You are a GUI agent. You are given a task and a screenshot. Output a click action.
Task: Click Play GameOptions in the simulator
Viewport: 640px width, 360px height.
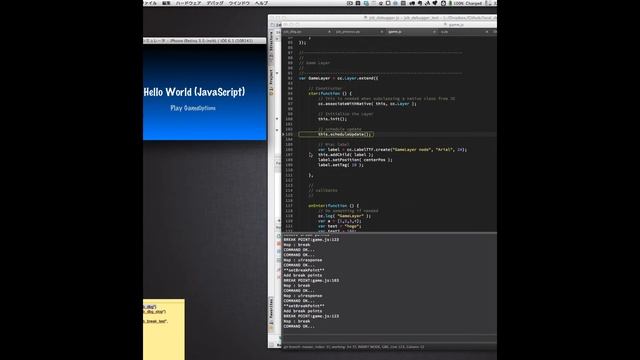click(x=193, y=108)
